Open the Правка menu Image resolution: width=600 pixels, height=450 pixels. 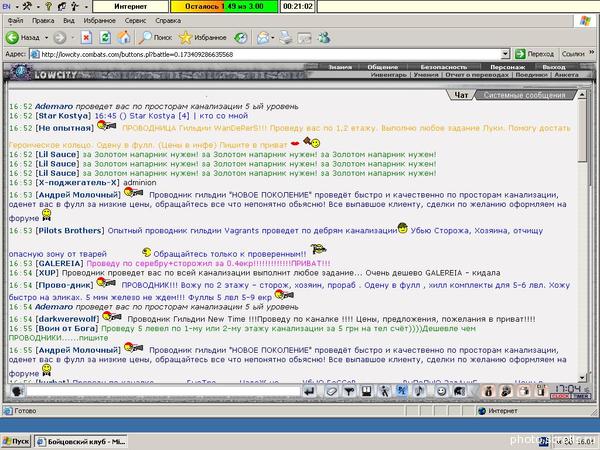[x=43, y=21]
